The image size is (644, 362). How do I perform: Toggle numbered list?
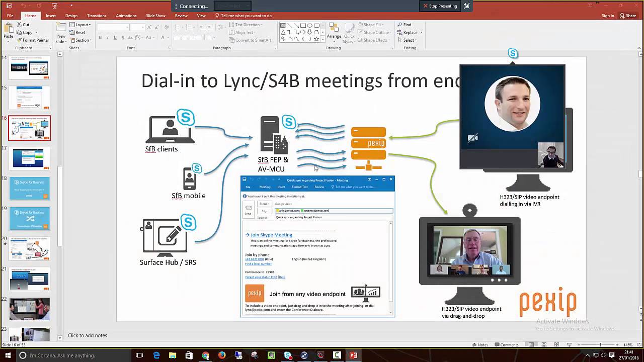pos(189,27)
